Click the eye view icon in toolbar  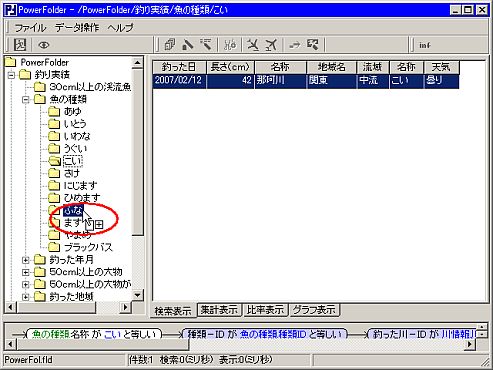(x=44, y=45)
